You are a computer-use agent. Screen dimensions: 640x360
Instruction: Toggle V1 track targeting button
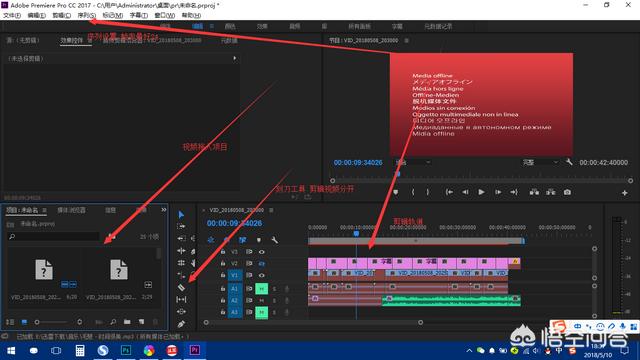235,276
